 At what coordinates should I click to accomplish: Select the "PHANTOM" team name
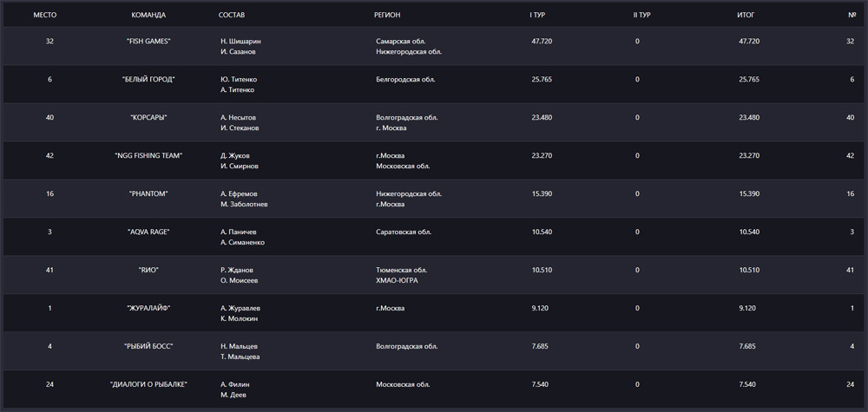[148, 193]
